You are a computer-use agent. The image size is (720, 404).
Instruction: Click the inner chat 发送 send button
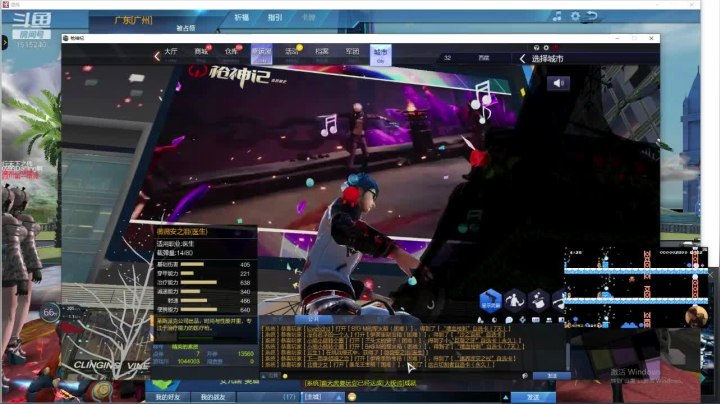click(x=551, y=376)
